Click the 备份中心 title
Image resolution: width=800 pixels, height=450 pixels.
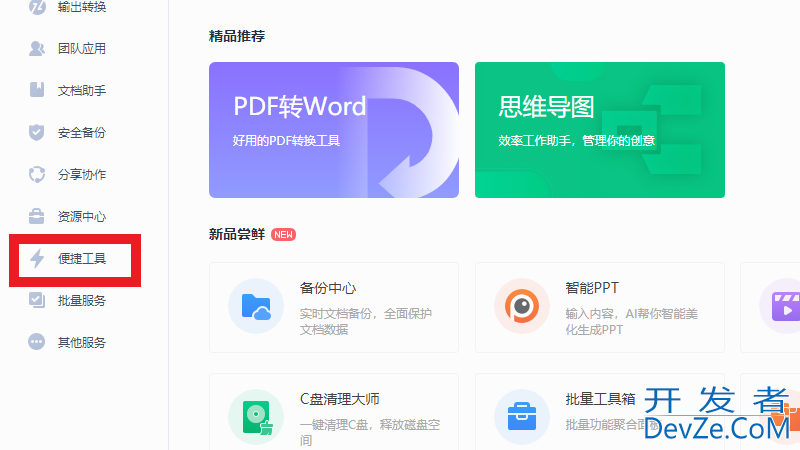click(x=328, y=288)
